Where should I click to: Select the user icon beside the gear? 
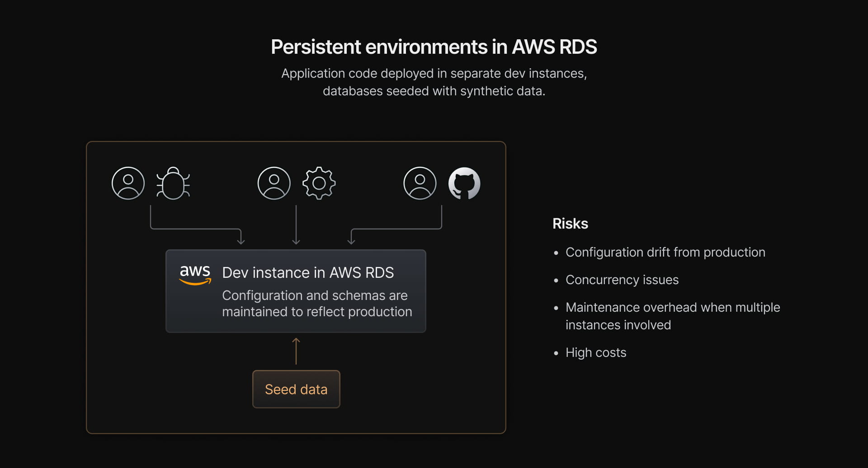point(274,183)
